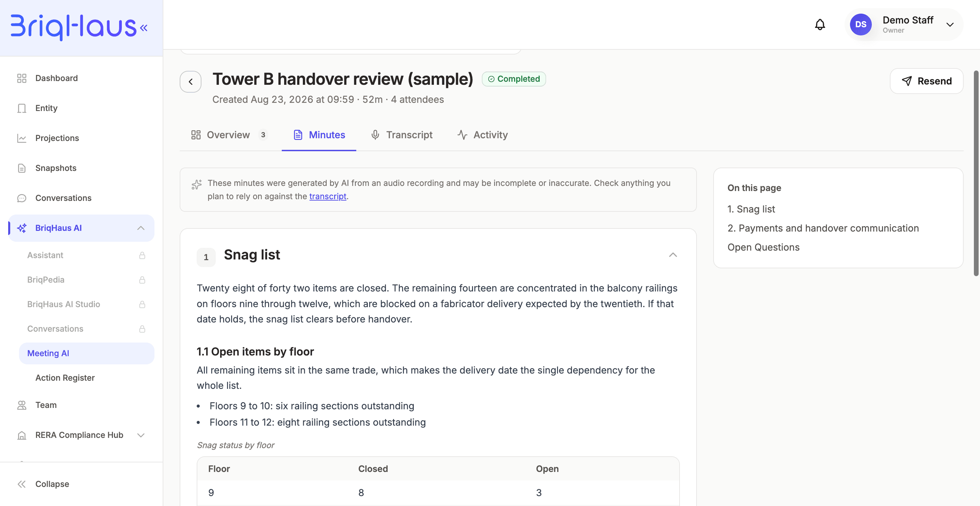Switch to the Overview tab
This screenshot has height=506, width=980.
[229, 135]
